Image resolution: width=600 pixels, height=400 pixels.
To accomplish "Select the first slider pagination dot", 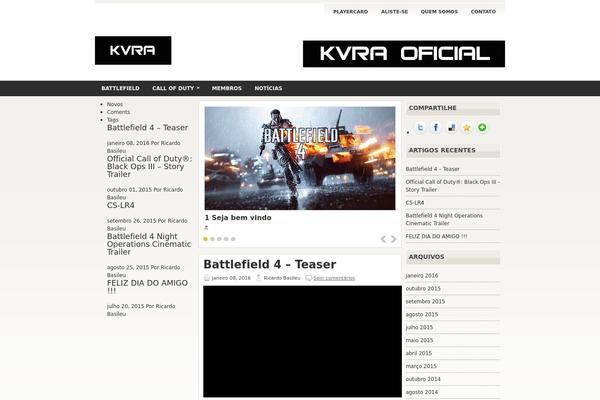I will tap(205, 239).
